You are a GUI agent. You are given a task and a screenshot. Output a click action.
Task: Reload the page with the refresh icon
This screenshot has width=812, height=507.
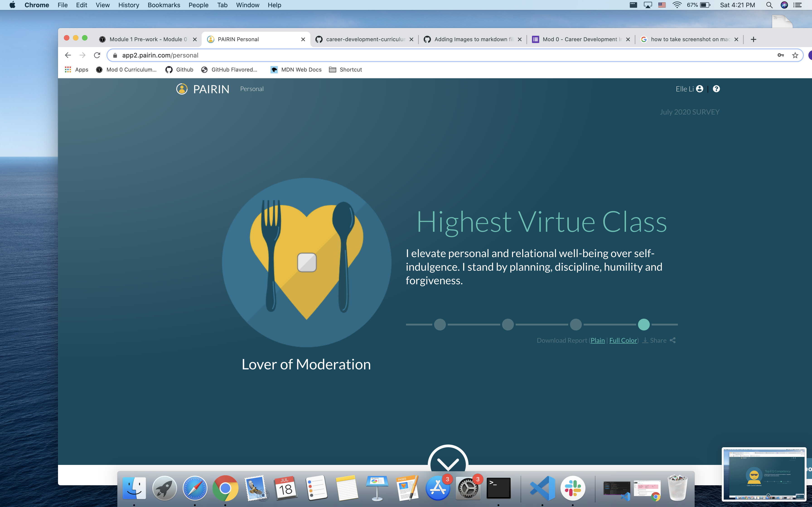click(97, 55)
